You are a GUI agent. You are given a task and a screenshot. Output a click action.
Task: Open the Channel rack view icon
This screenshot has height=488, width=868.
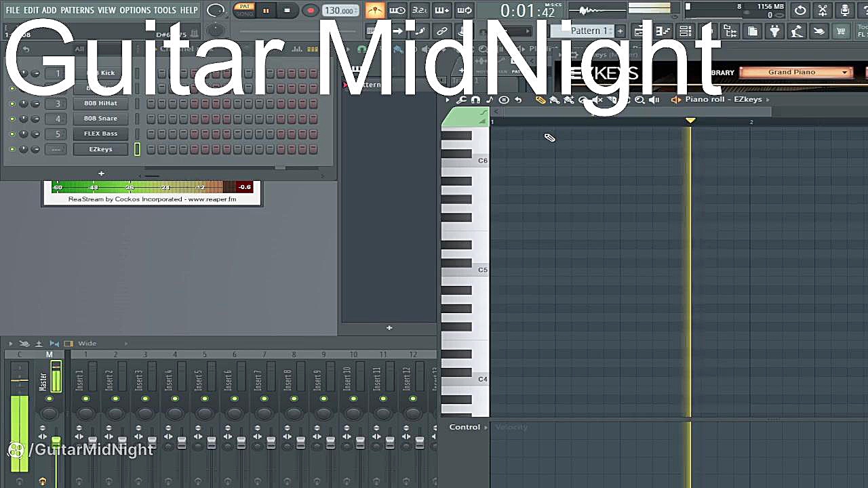(x=686, y=31)
